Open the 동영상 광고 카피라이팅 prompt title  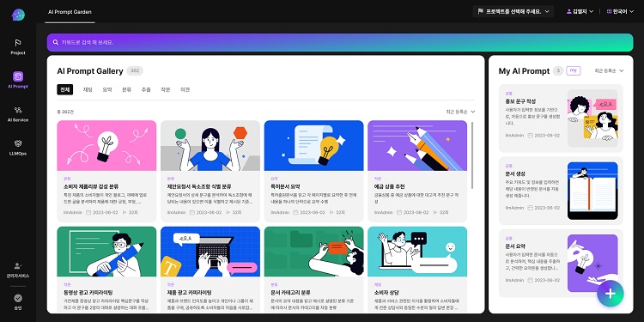pos(88,293)
